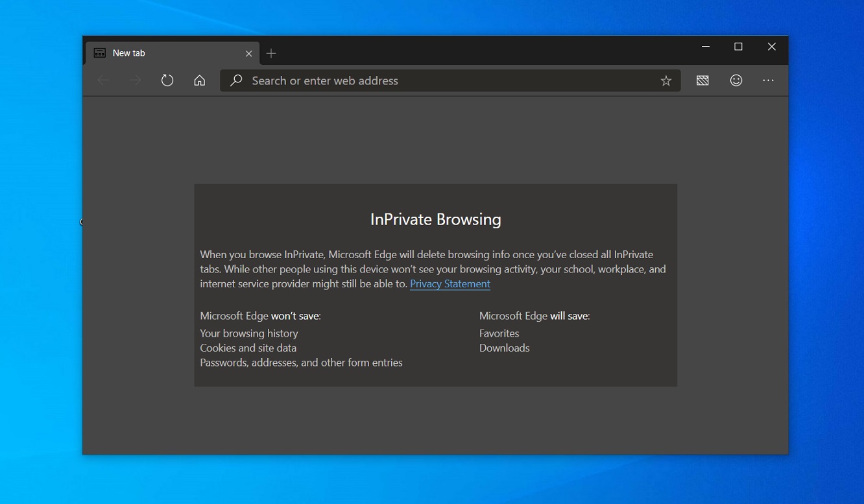The image size is (864, 504).
Task: Open a new tab with plus button
Action: pyautogui.click(x=271, y=53)
